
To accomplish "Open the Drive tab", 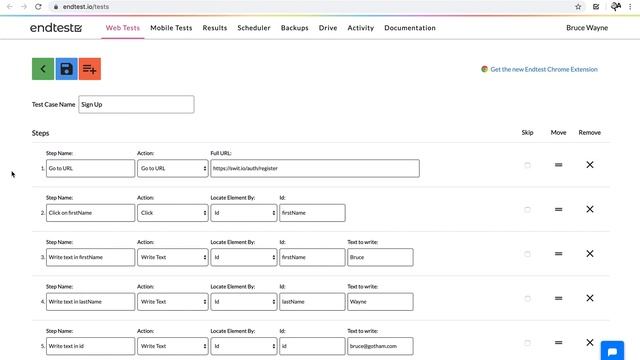I will click(x=328, y=28).
